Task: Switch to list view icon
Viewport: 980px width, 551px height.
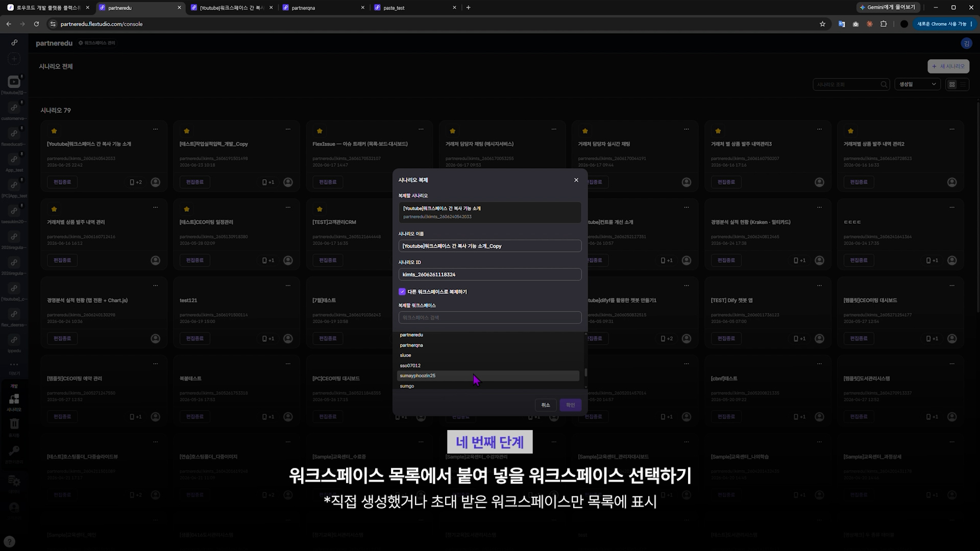Action: [x=963, y=84]
